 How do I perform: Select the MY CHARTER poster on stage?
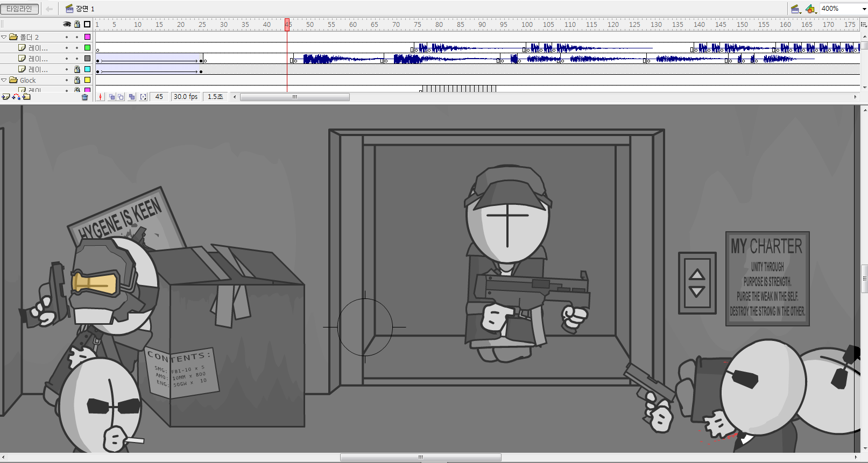(x=767, y=279)
